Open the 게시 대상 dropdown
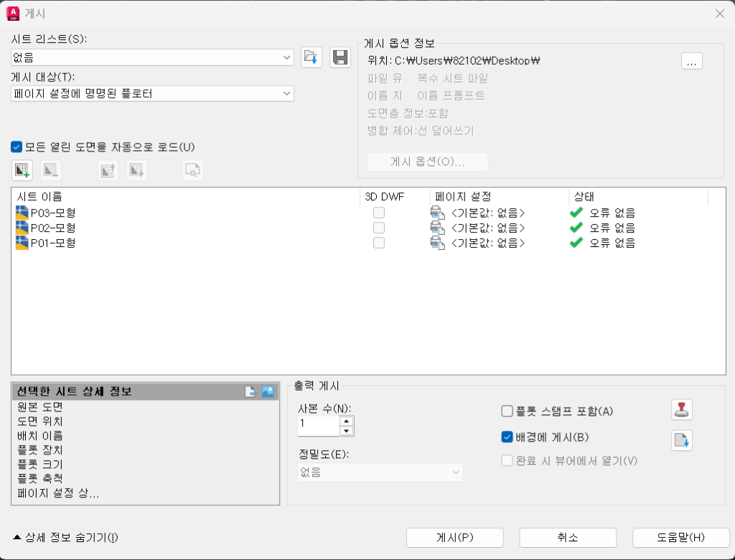 tap(286, 93)
